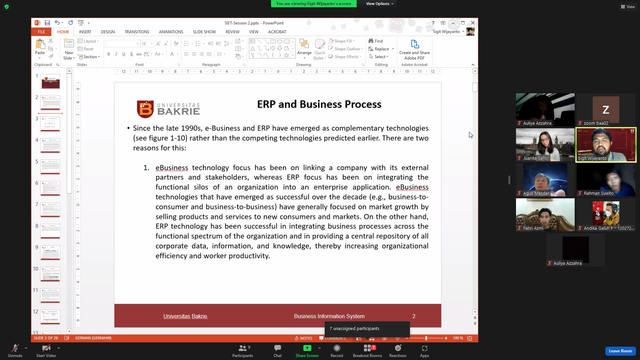Adjust the zoom slider in PowerPoint status bar
This screenshot has width=640, height=360.
426,338
